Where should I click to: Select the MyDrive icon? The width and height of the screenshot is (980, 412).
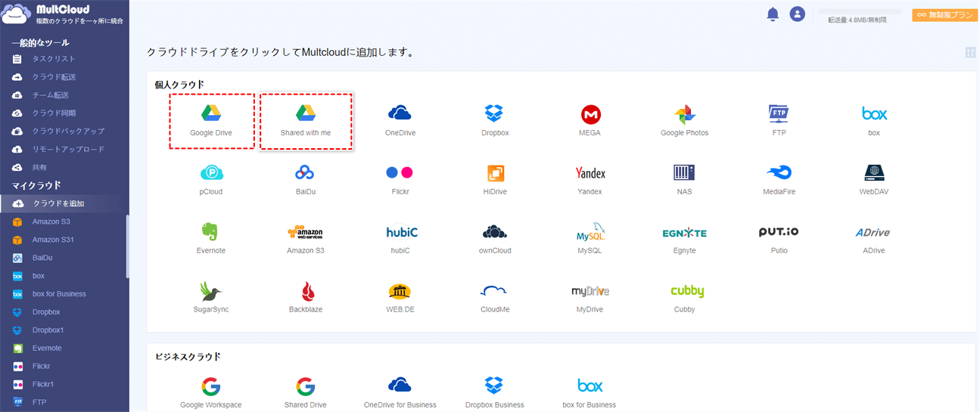[590, 298]
